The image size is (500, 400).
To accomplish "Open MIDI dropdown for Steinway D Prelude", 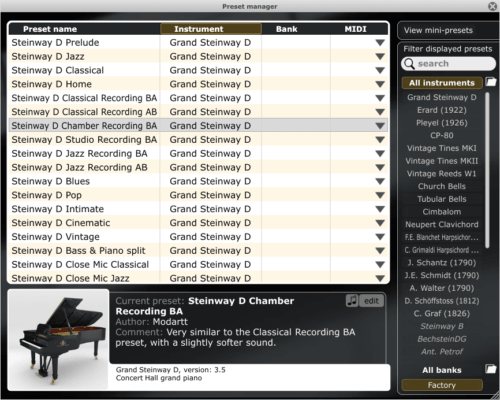I will 380,43.
